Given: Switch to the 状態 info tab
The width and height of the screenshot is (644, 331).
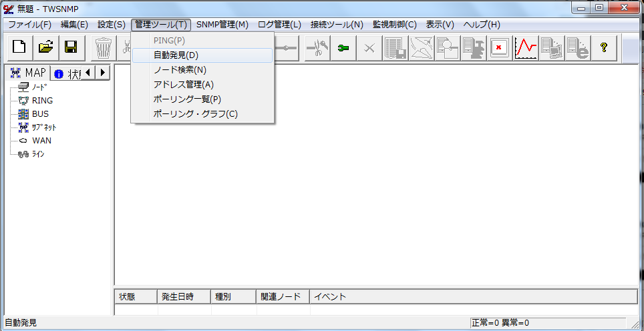Looking at the screenshot, I should point(67,74).
